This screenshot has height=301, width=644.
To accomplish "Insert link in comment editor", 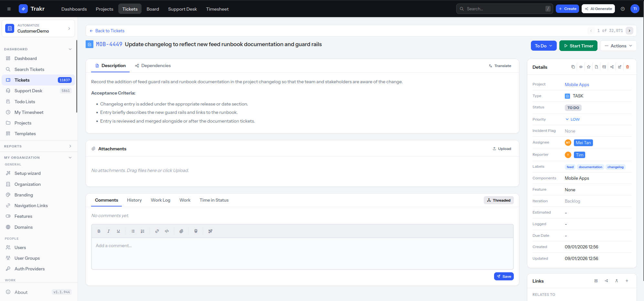I will (157, 231).
